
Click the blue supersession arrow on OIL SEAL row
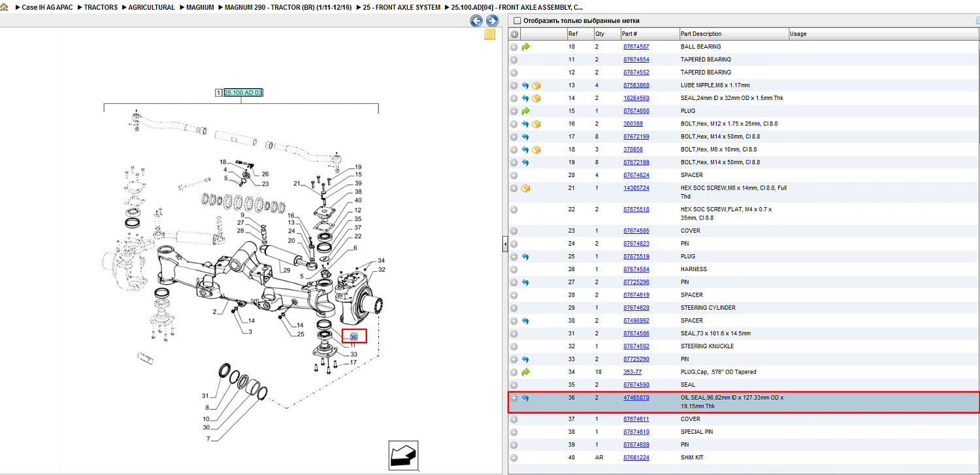point(525,398)
